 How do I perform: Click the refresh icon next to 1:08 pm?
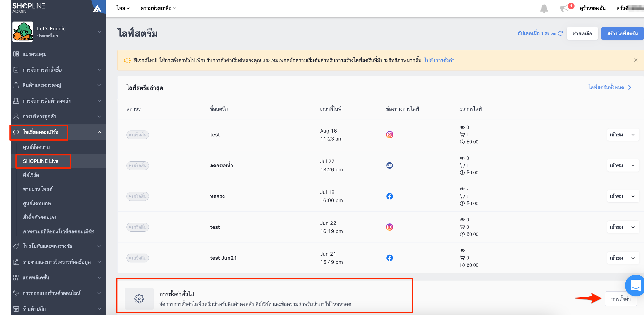click(x=560, y=33)
